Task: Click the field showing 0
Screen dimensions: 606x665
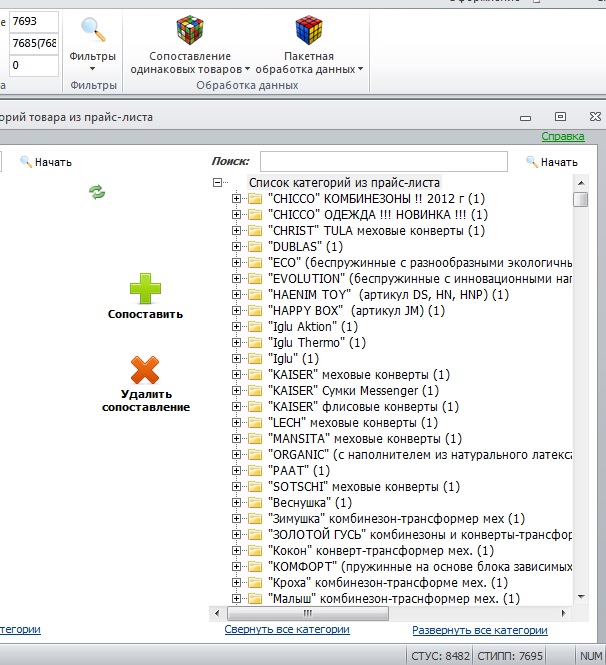Action: point(34,65)
